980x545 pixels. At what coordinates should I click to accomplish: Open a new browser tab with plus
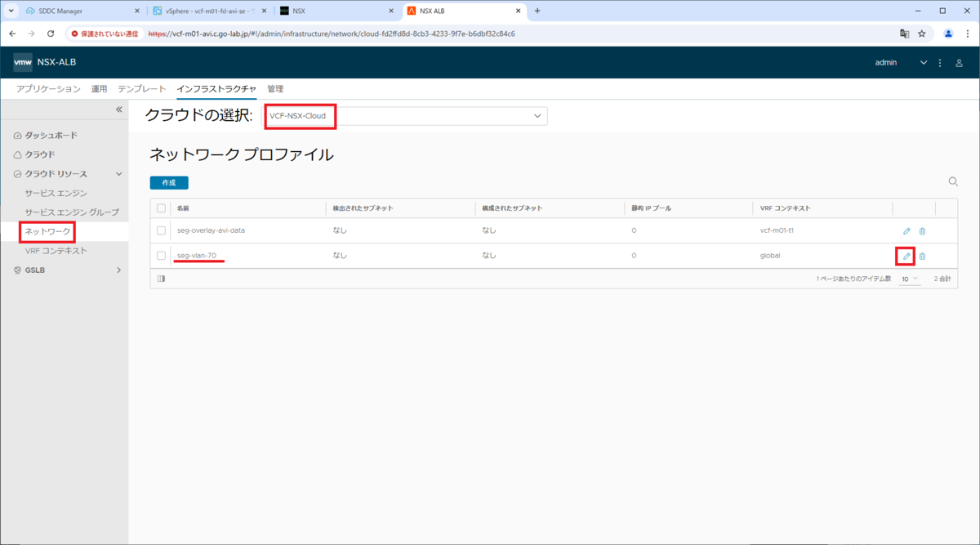click(537, 11)
